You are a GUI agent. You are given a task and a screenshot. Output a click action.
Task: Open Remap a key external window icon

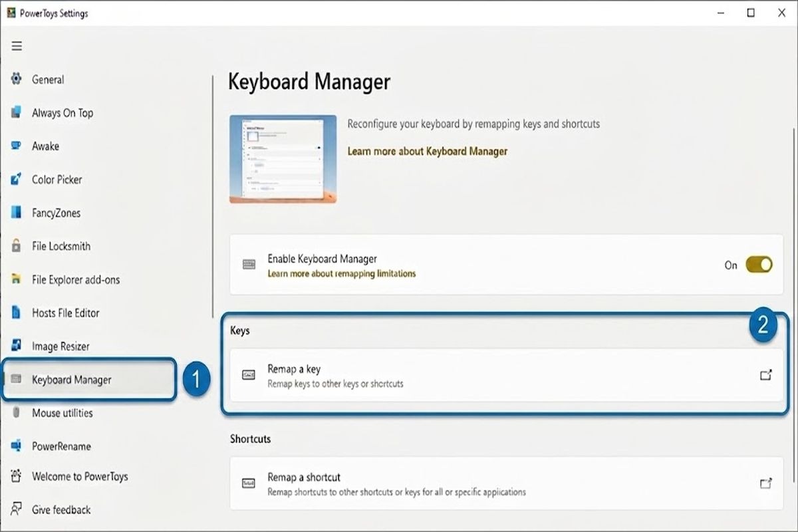[766, 375]
